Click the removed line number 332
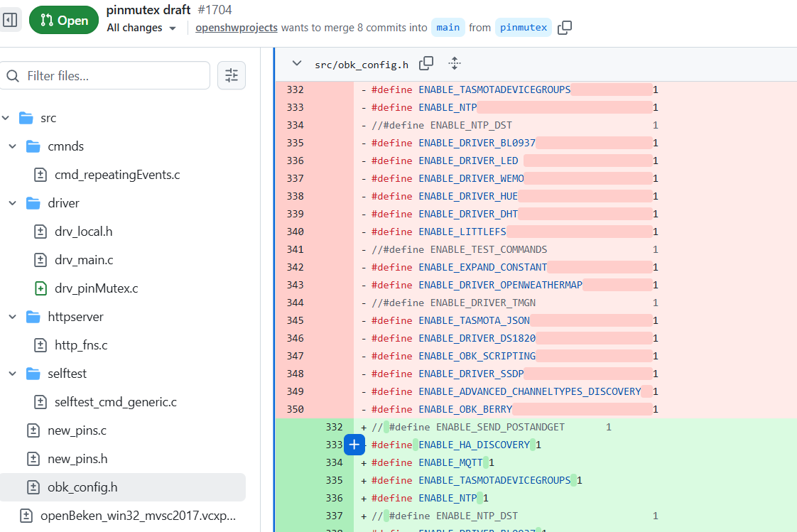 tap(296, 90)
